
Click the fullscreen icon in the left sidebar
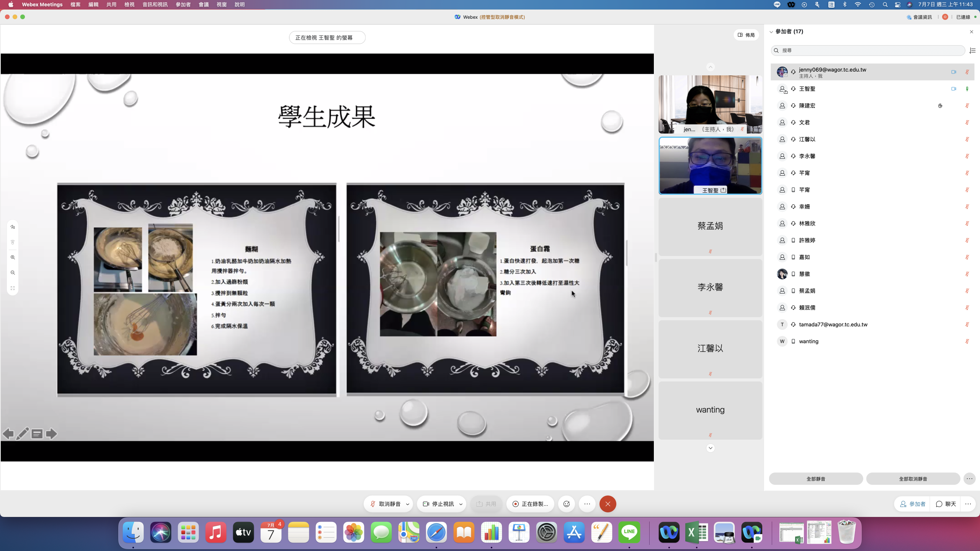(13, 288)
